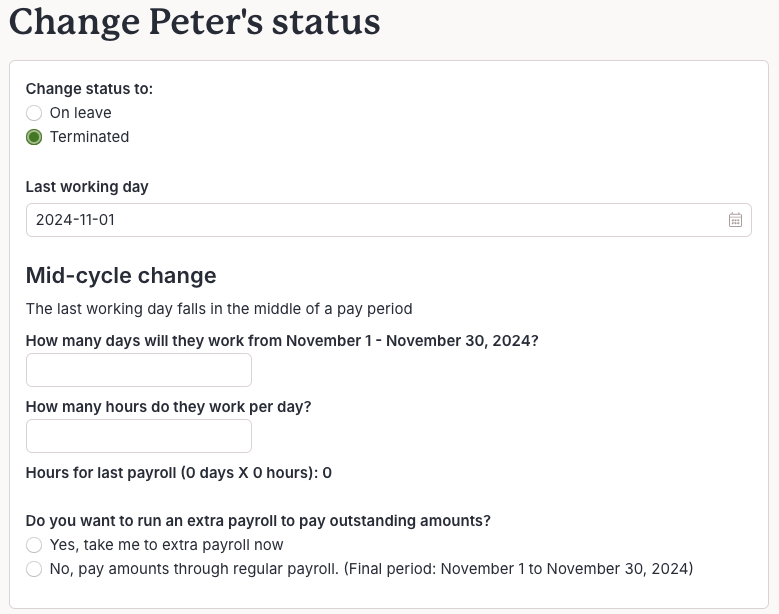
Task: Select the On leave radio button
Action: (34, 113)
